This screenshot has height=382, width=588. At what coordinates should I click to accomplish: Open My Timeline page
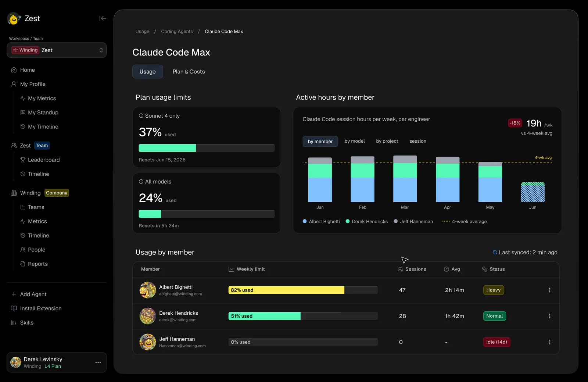click(39, 126)
